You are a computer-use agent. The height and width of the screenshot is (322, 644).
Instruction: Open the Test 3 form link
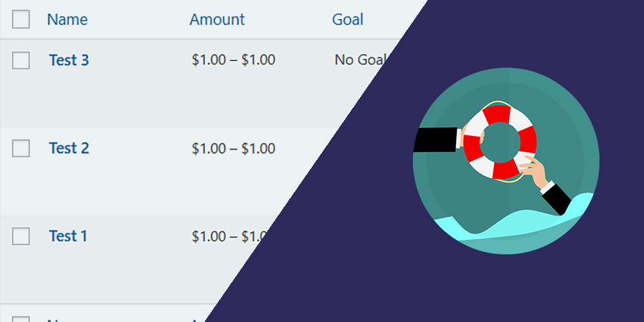pos(69,60)
